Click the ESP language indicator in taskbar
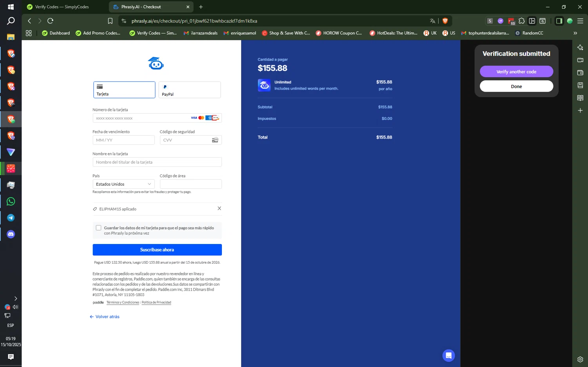This screenshot has height=367, width=588. coord(11,325)
